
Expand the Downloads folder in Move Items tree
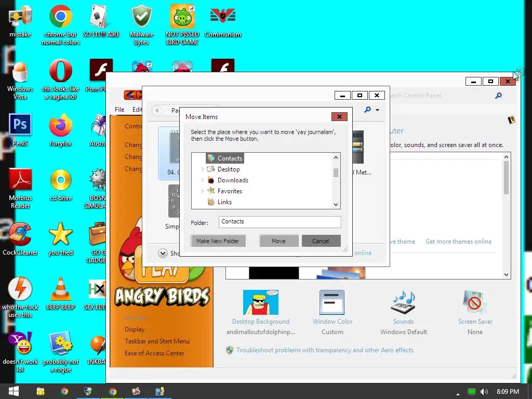point(202,180)
